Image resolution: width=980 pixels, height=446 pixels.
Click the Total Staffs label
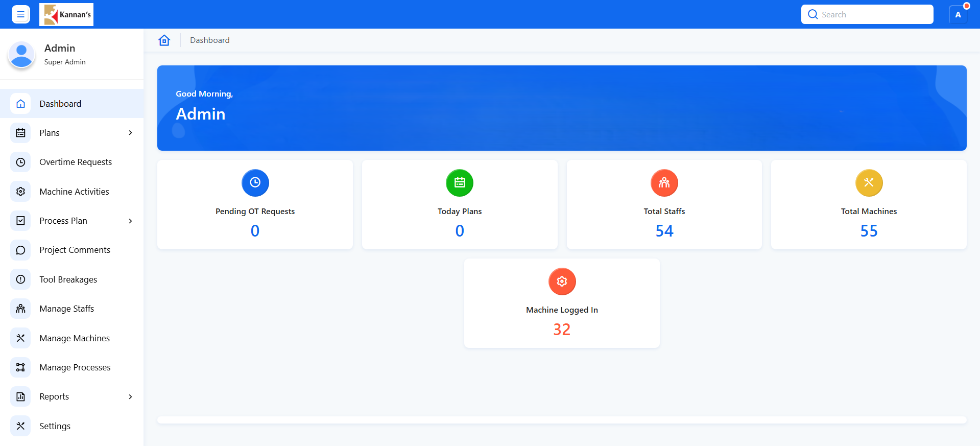tap(664, 212)
